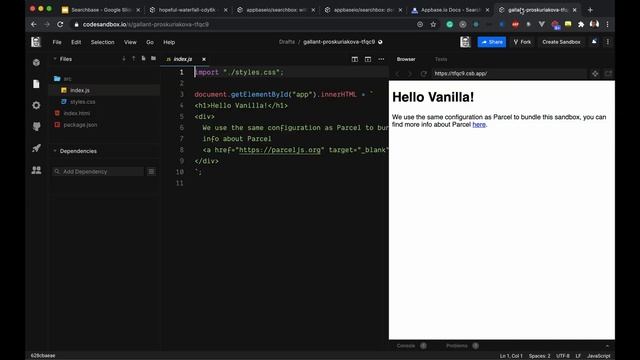Split the editor with split-view icon
640x360 pixels.
pyautogui.click(x=355, y=59)
